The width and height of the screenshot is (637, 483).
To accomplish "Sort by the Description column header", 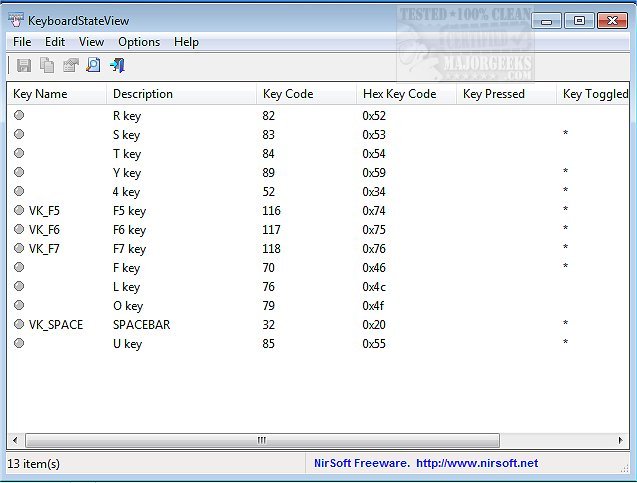I will 182,94.
